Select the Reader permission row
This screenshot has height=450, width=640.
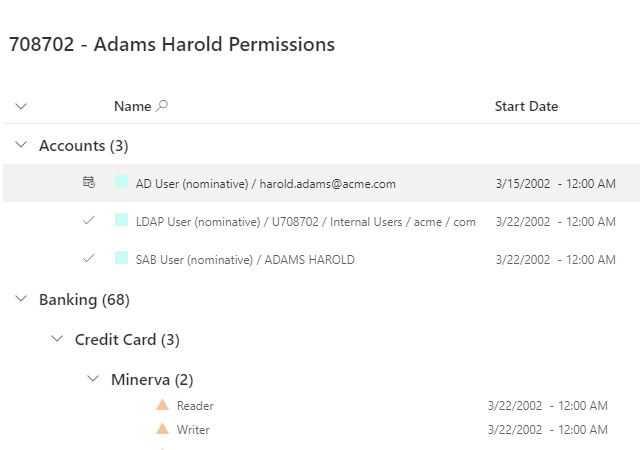point(195,406)
